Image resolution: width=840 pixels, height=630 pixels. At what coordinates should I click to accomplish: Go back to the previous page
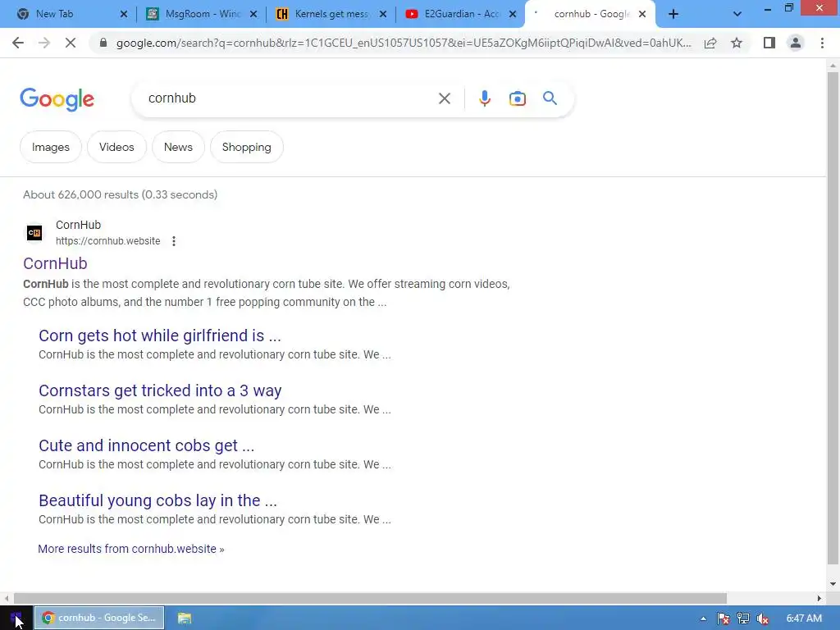point(18,43)
